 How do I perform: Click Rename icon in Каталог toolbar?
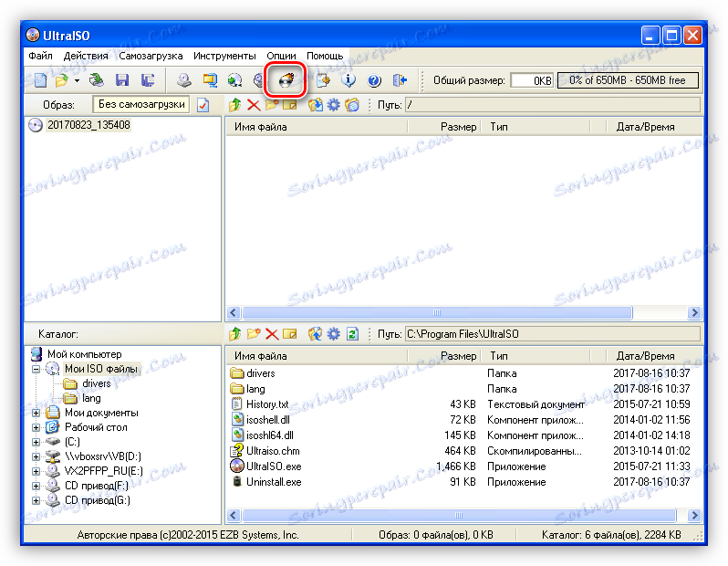(290, 334)
